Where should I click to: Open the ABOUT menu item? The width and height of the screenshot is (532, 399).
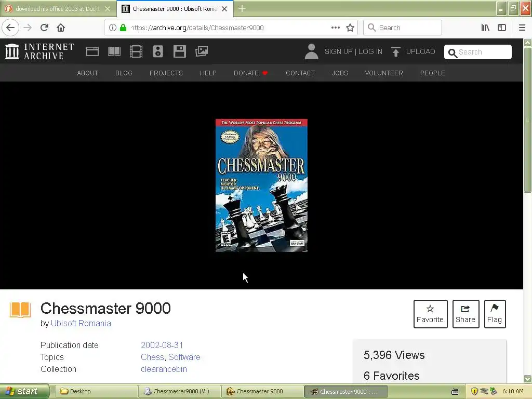(87, 73)
